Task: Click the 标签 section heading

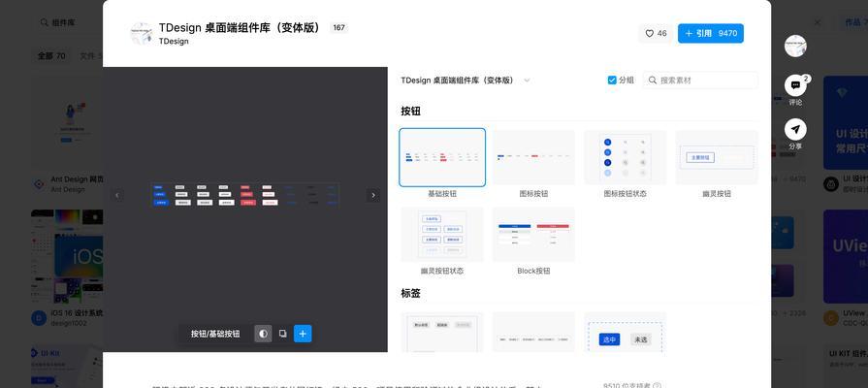Action: (x=411, y=293)
